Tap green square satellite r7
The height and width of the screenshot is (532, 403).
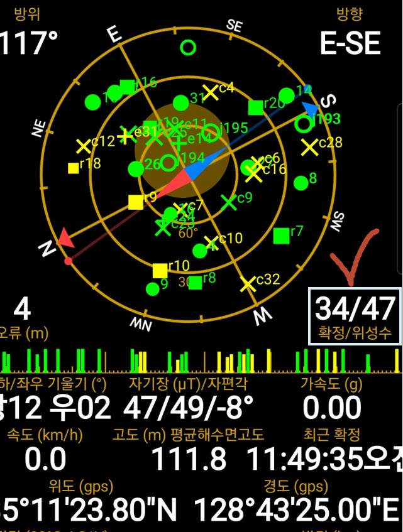click(282, 236)
